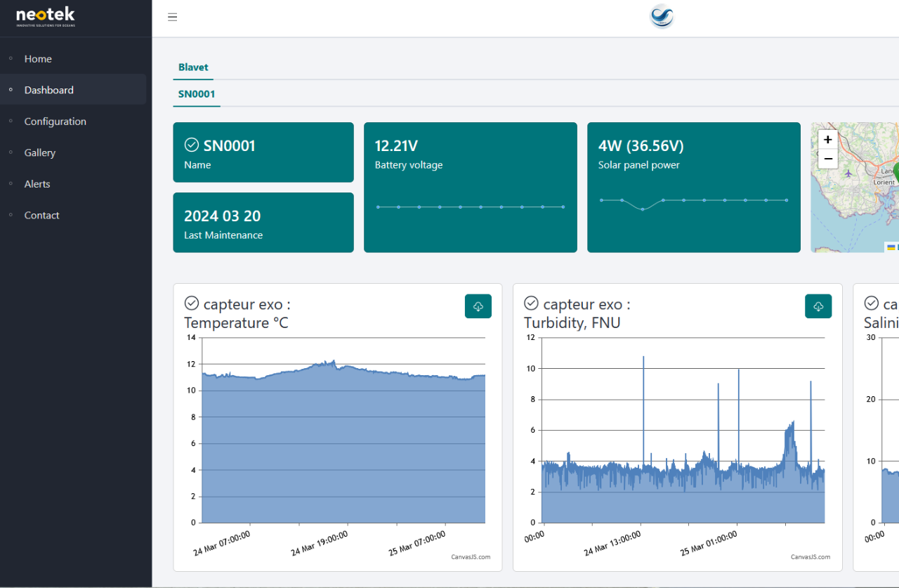The image size is (899, 588).
Task: Download data from the Temperature chart cloud icon
Action: (x=478, y=306)
